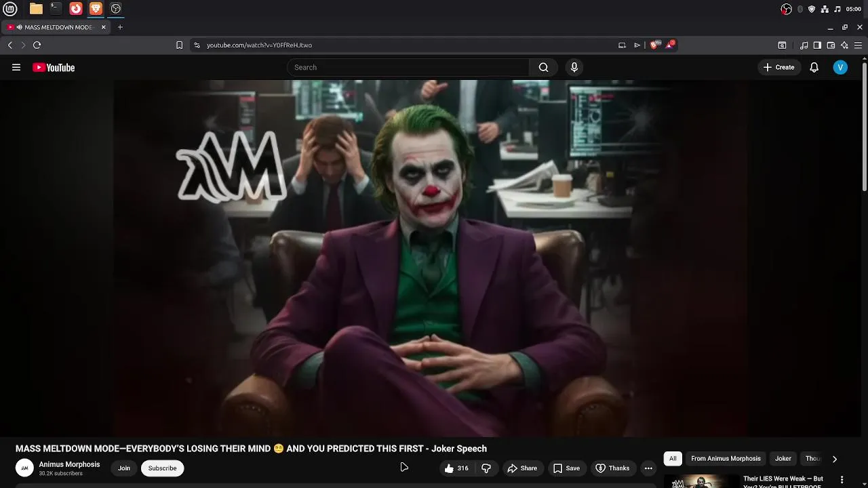
Task: Share this video
Action: click(522, 468)
